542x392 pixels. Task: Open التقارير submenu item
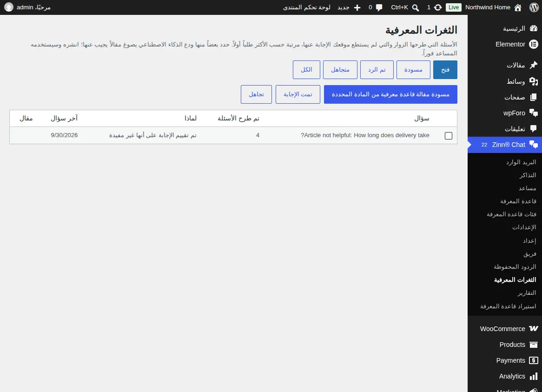point(527,293)
